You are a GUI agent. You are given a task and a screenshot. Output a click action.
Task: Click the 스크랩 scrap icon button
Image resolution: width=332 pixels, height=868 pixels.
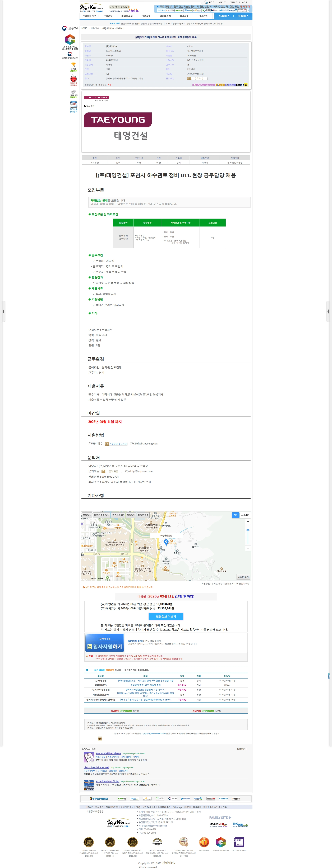[x=230, y=85]
